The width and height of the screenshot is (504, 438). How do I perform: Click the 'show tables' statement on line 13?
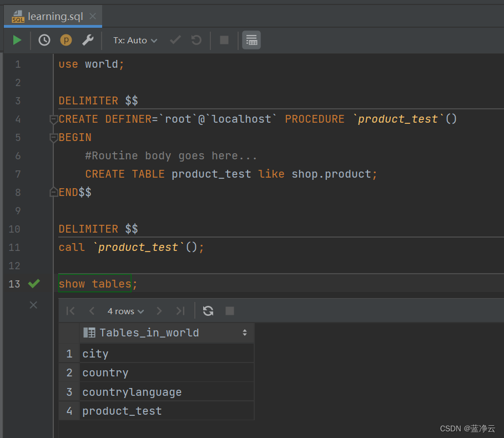tap(95, 284)
